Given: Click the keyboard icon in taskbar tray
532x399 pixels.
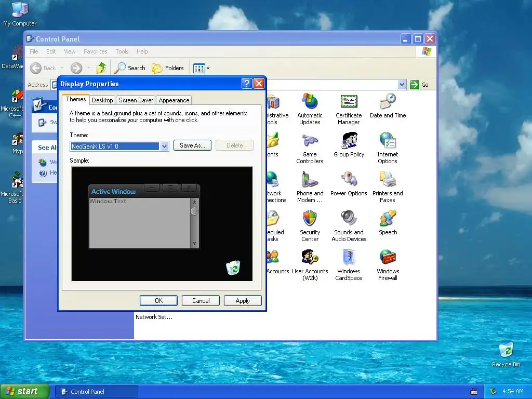Looking at the screenshot, I should [474, 392].
